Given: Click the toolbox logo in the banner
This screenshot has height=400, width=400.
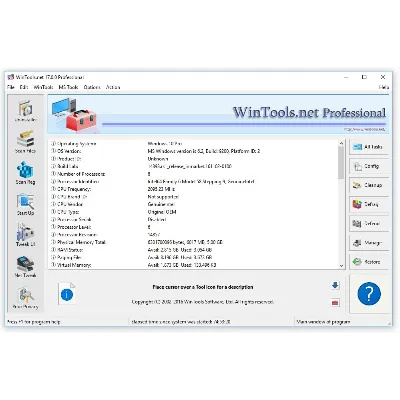Looking at the screenshot, I should pyautogui.click(x=74, y=115).
